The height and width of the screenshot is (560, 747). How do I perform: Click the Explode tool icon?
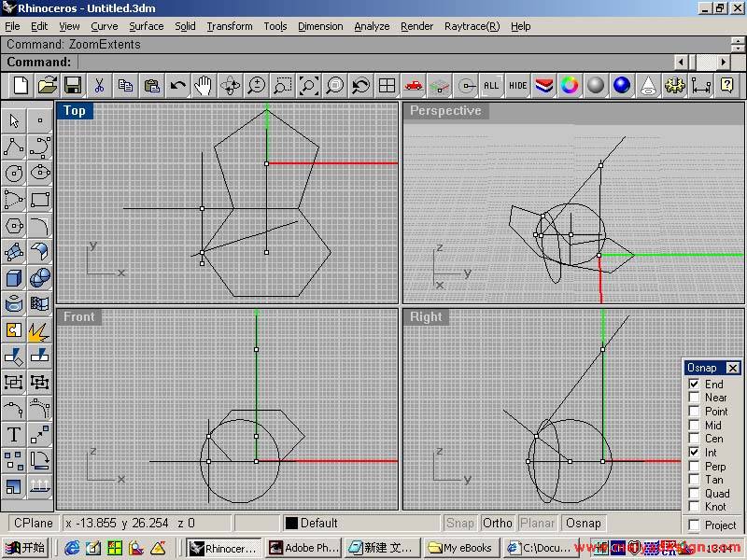pyautogui.click(x=39, y=330)
